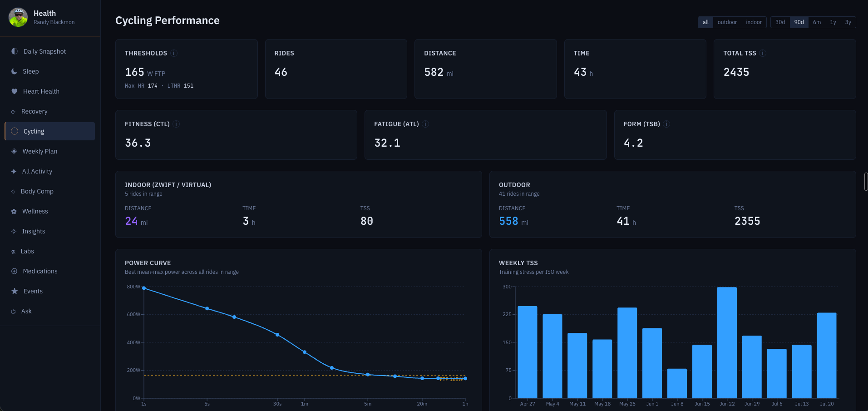Set time range to 6m
This screenshot has width=868, height=411.
[x=817, y=22]
